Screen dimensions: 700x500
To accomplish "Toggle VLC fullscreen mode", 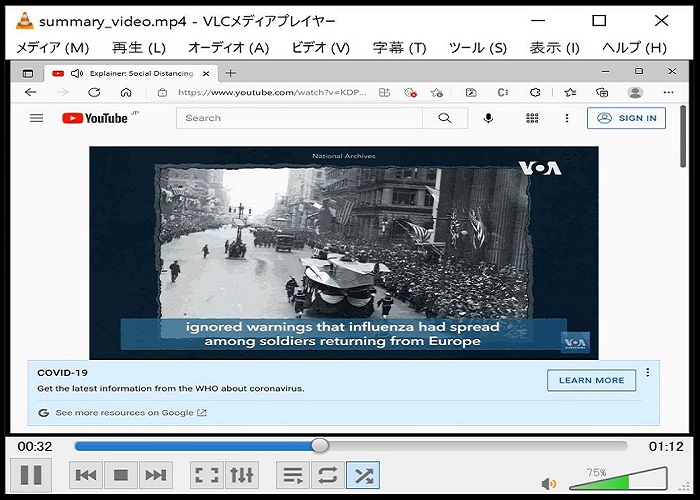I will (x=207, y=475).
